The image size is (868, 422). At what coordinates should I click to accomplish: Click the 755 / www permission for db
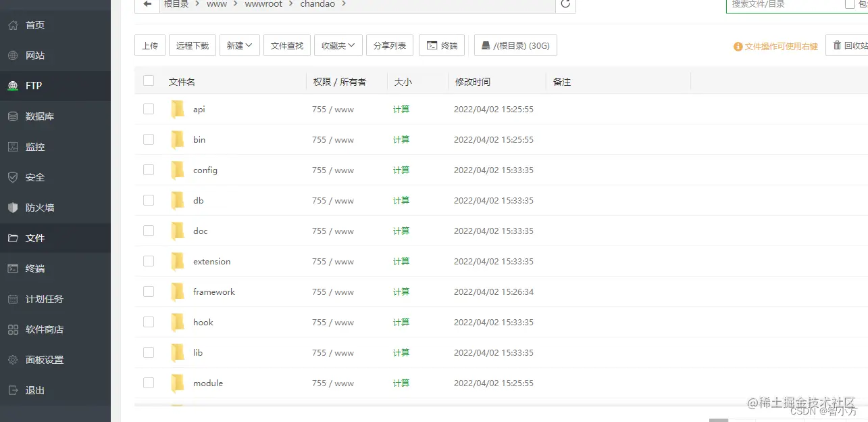(x=333, y=200)
